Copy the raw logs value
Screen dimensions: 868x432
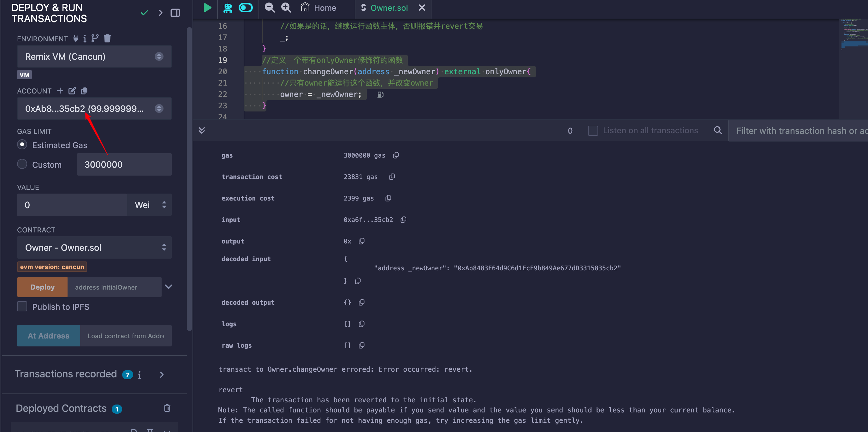pyautogui.click(x=361, y=345)
